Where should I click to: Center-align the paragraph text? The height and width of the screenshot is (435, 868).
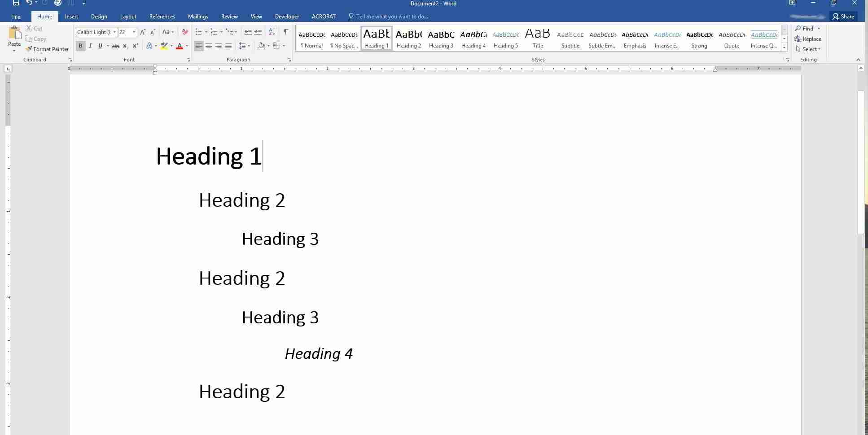[209, 46]
